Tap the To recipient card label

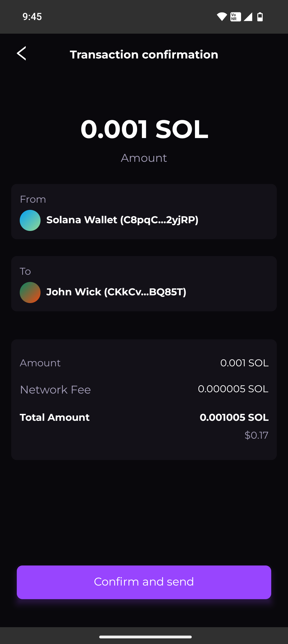[25, 272]
